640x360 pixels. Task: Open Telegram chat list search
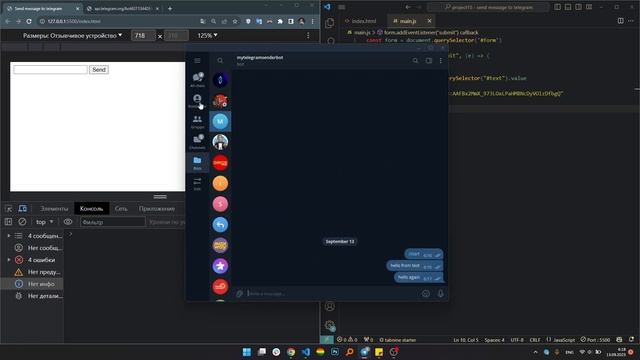(x=220, y=60)
